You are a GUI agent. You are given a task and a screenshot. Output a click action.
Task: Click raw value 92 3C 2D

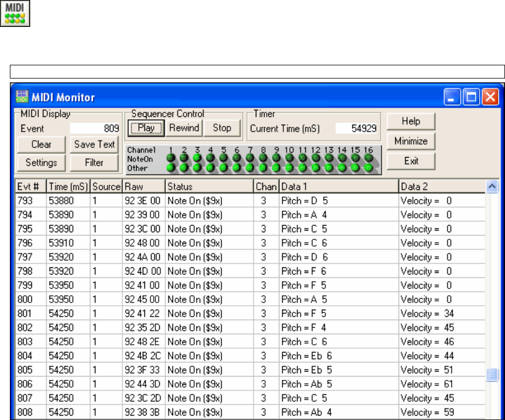pyautogui.click(x=143, y=398)
